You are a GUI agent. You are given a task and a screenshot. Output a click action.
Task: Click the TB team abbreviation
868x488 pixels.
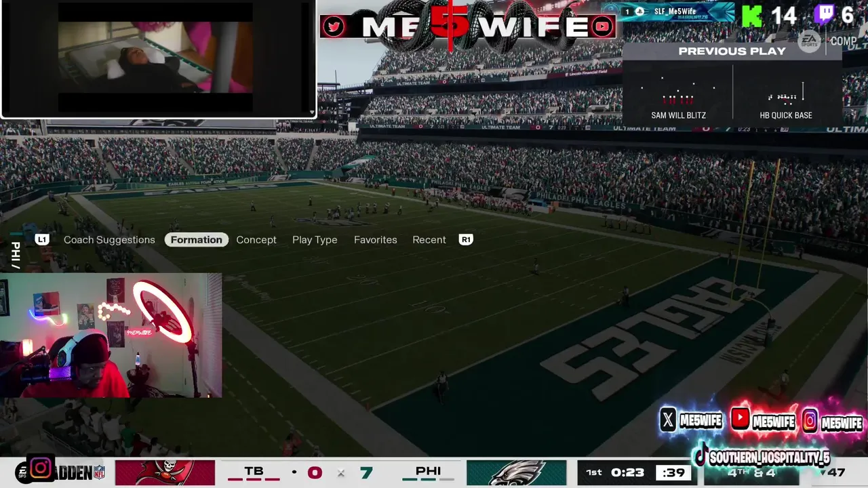pos(254,471)
